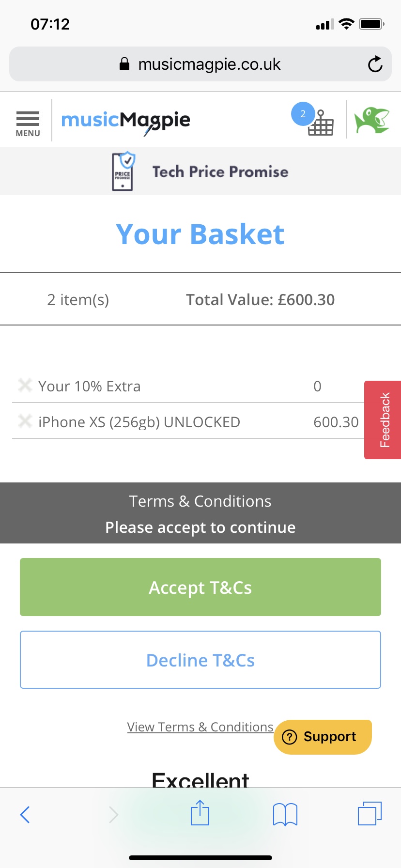
Task: Tap the blue basket count badge
Action: [x=303, y=114]
